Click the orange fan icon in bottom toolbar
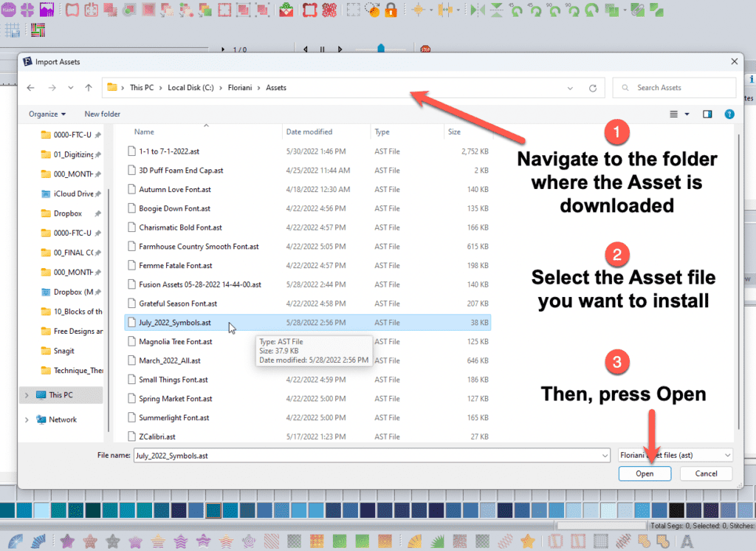Image resolution: width=756 pixels, height=551 pixels. (415, 541)
